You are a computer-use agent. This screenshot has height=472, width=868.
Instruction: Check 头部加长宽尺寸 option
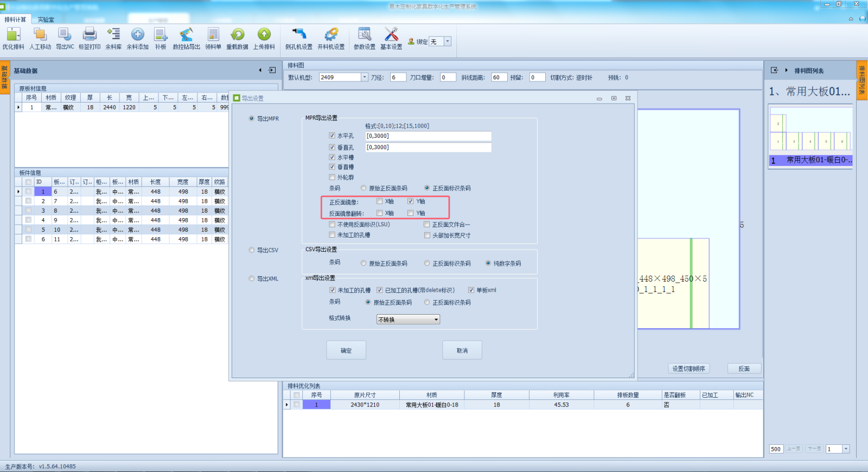(x=427, y=235)
